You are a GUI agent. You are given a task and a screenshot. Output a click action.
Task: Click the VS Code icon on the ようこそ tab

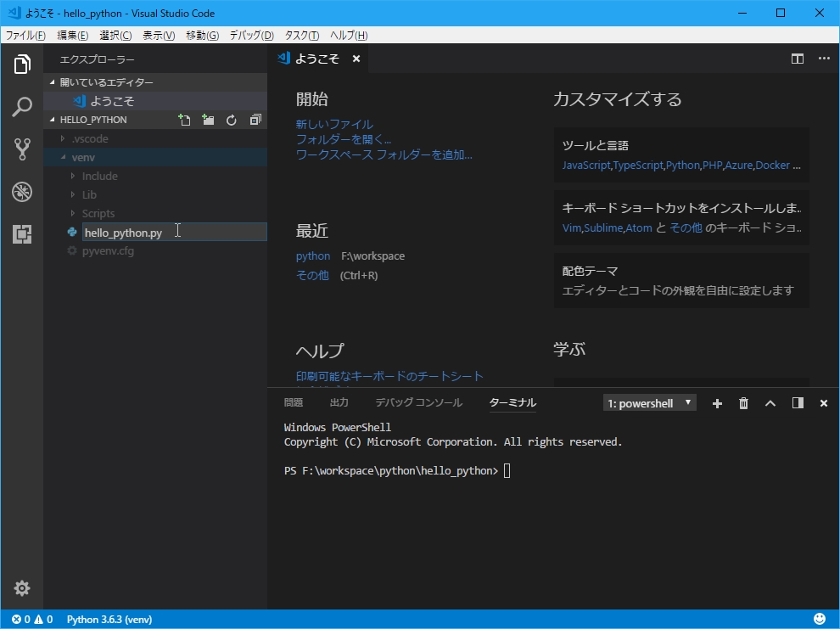(x=284, y=58)
